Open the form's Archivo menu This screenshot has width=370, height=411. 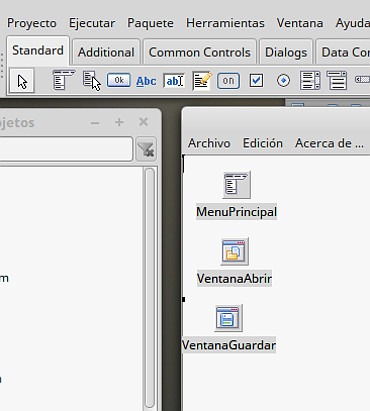tap(209, 143)
